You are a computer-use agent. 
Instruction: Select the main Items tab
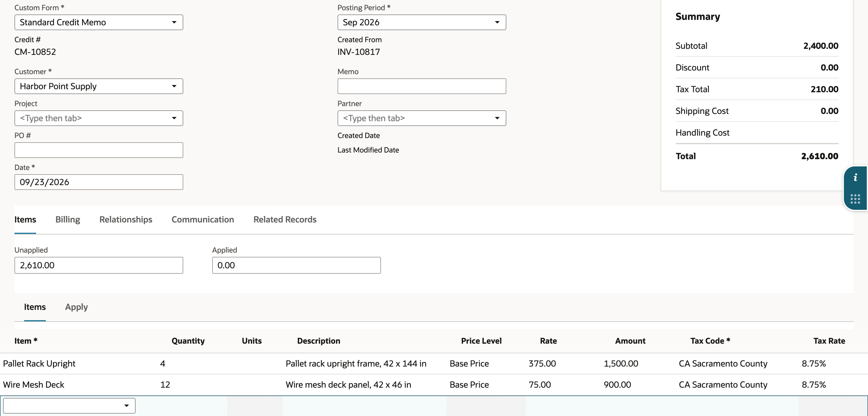pos(25,219)
